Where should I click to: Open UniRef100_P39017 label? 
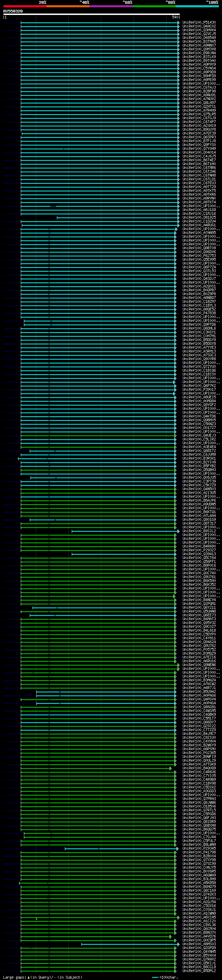(x=199, y=390)
